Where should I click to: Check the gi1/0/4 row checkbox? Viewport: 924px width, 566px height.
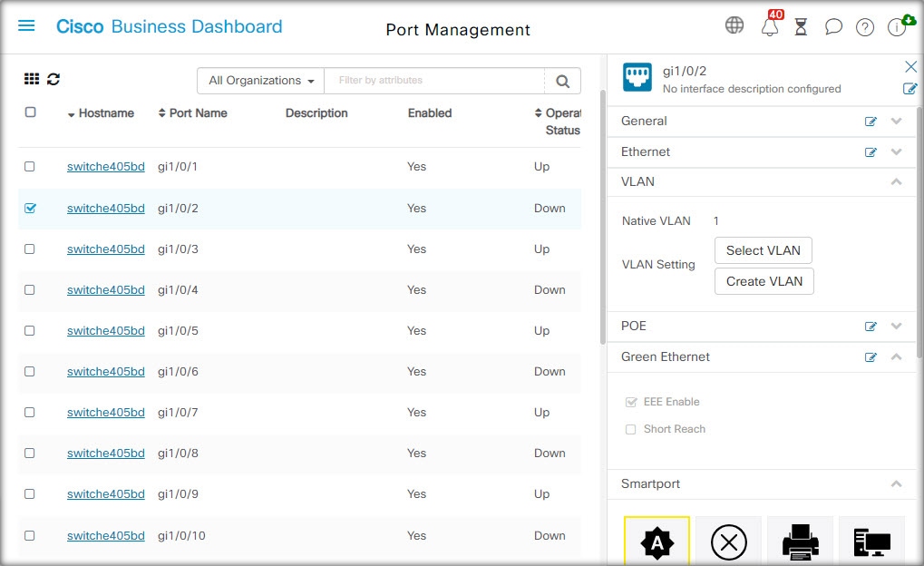(x=29, y=289)
